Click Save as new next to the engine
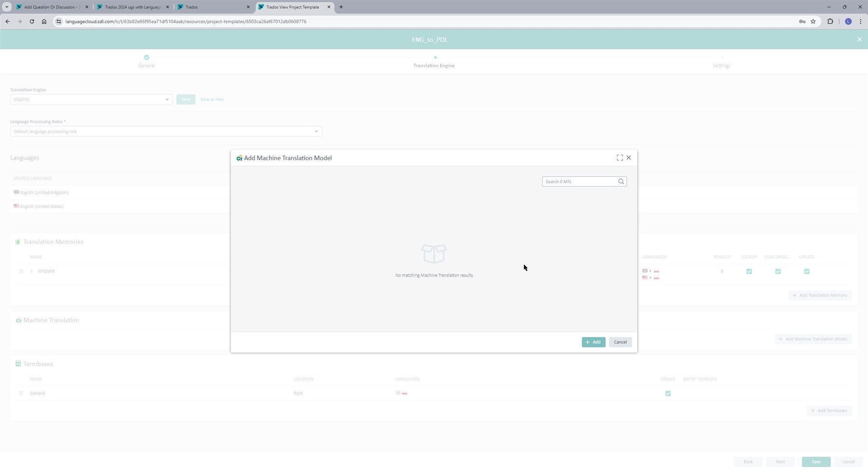Viewport: 868px width, 472px height. [x=212, y=99]
